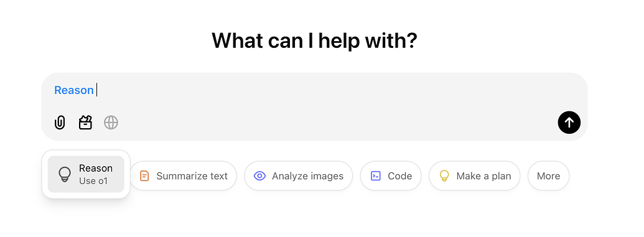Select the Reason label in the popup card
This screenshot has height=237, width=644.
click(96, 169)
